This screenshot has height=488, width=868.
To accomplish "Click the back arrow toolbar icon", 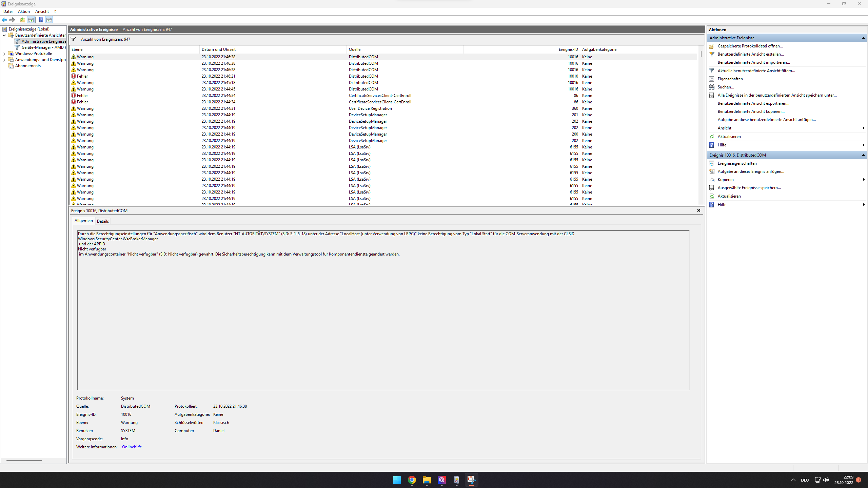I will tap(4, 20).
